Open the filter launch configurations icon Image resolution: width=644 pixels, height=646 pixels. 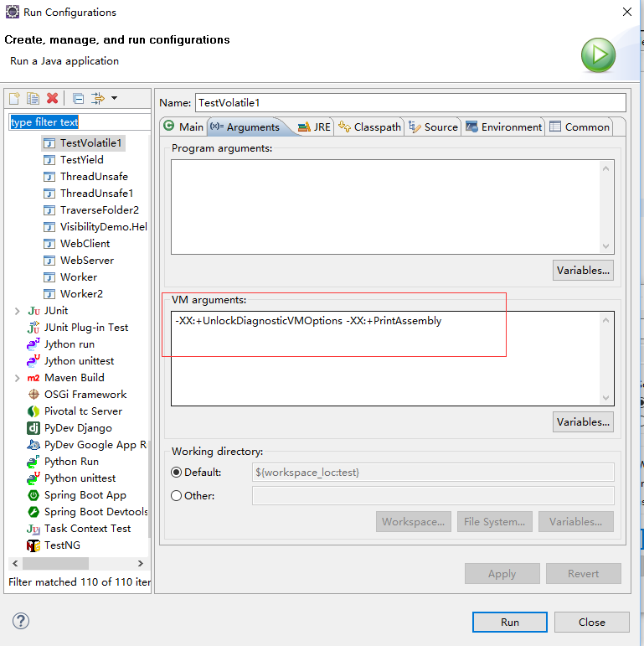pos(98,99)
